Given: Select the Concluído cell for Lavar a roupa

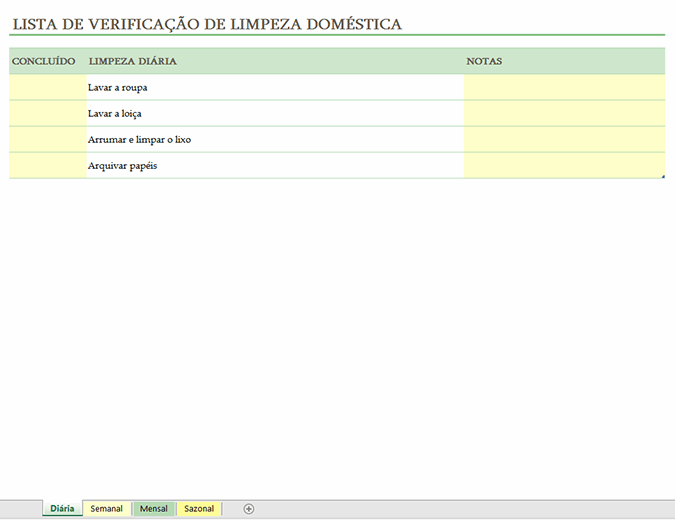Looking at the screenshot, I should [47, 88].
